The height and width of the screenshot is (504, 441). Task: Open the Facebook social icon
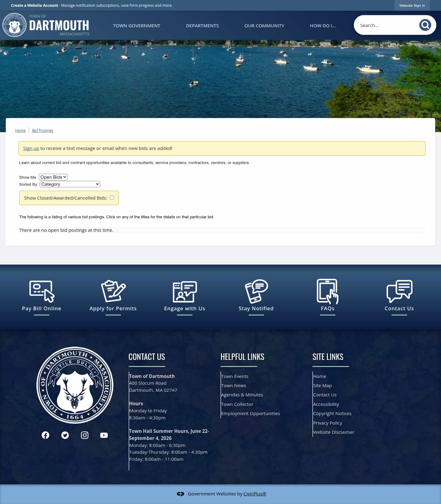click(x=45, y=435)
